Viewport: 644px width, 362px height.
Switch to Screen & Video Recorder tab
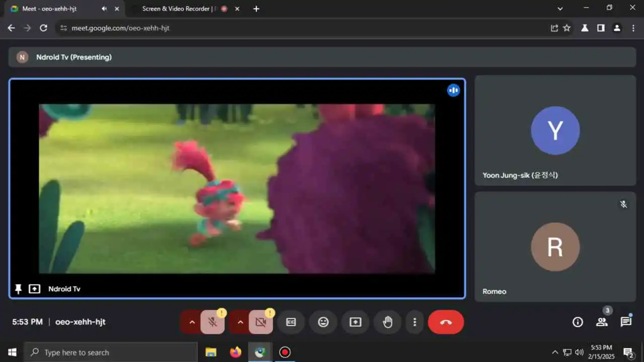tap(179, 9)
